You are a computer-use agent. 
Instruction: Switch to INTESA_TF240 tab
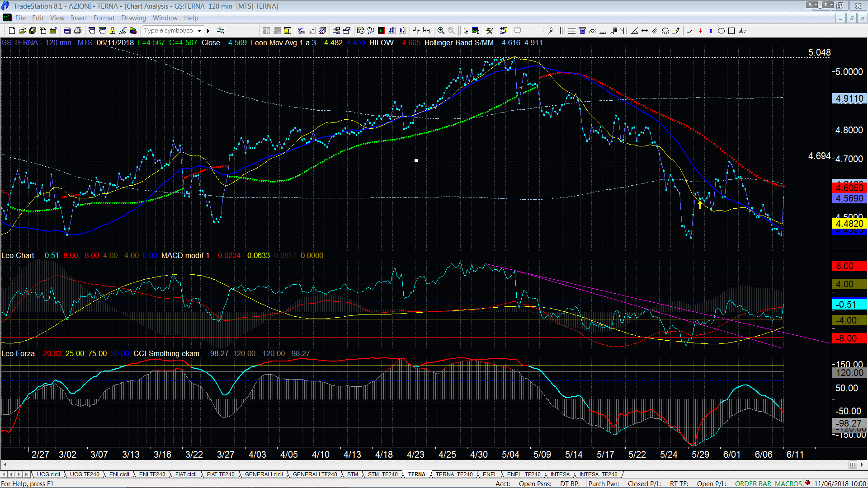(598, 474)
